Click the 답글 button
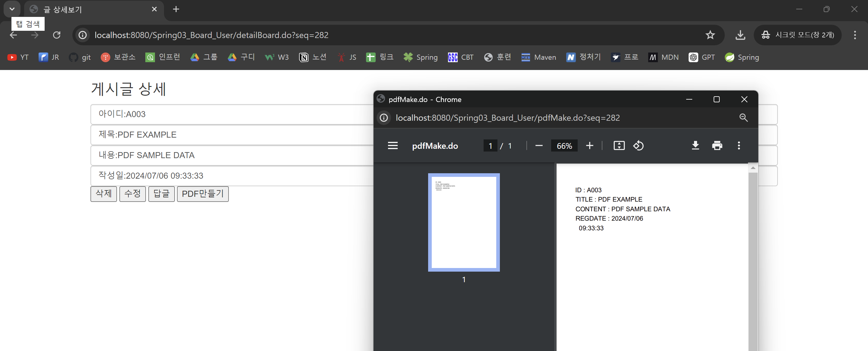 coord(161,194)
